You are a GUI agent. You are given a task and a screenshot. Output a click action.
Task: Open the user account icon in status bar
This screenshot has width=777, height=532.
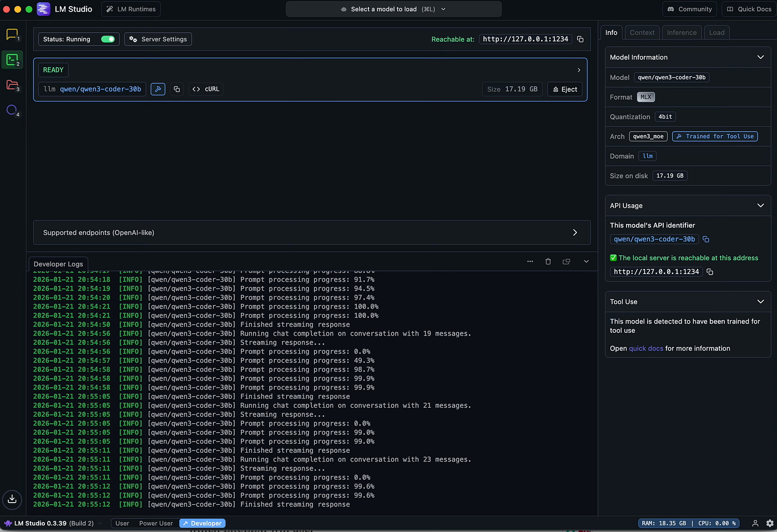[x=755, y=523]
